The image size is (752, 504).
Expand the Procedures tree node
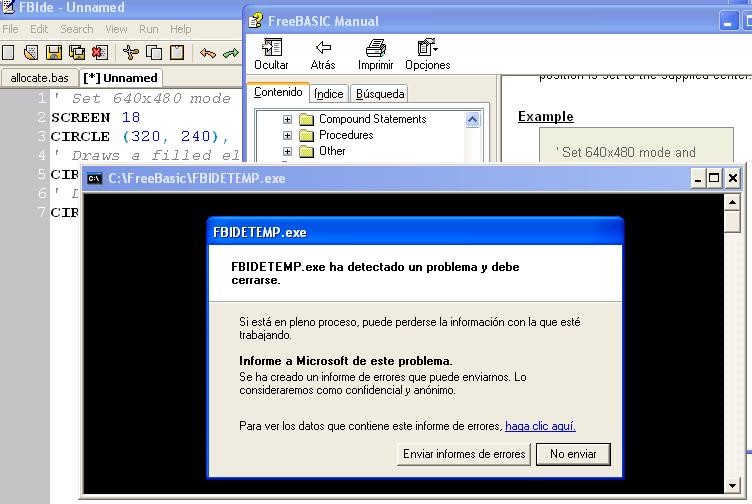(287, 136)
